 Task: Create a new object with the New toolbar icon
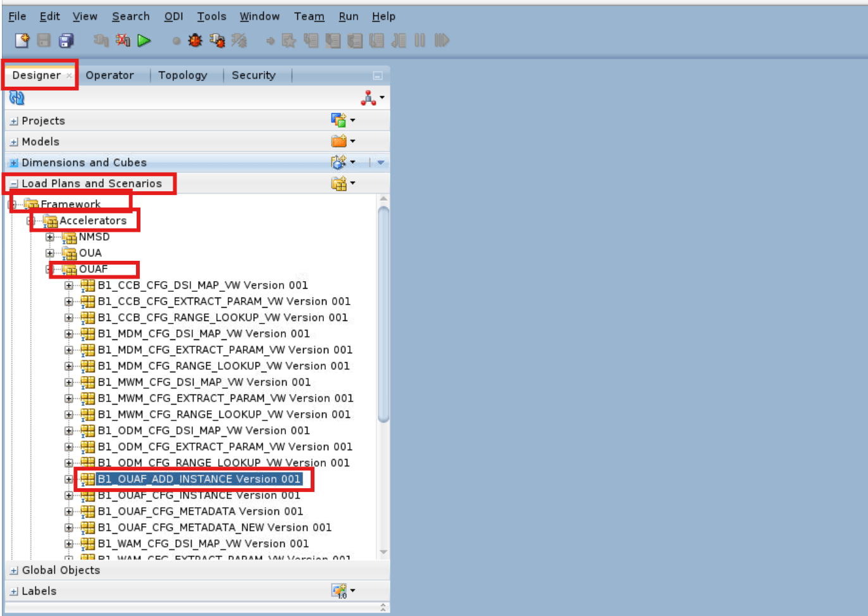pyautogui.click(x=21, y=40)
